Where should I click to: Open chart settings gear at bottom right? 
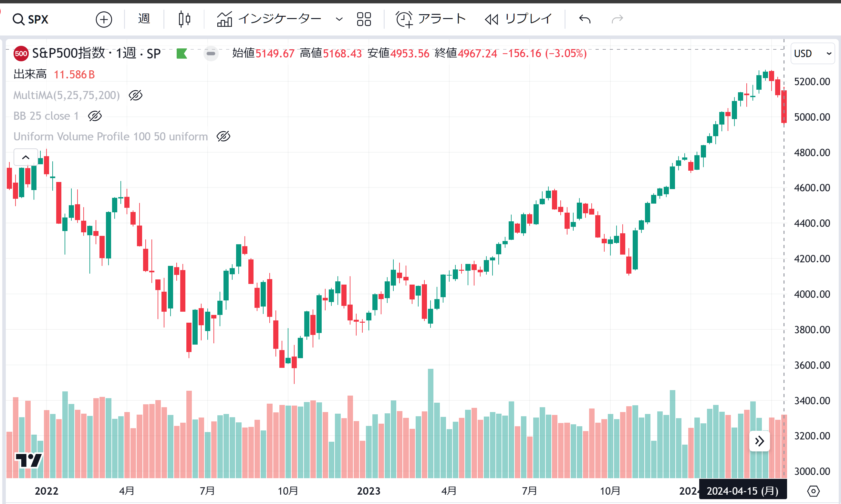coord(813,491)
